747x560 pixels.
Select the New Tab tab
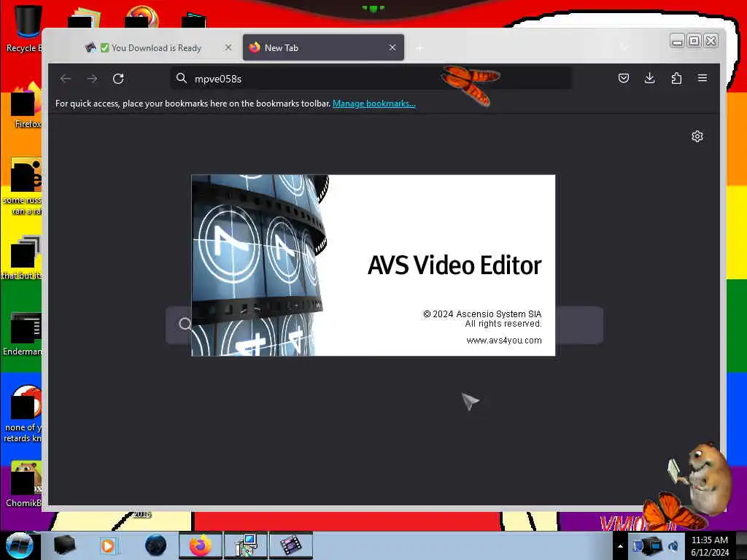pyautogui.click(x=323, y=47)
